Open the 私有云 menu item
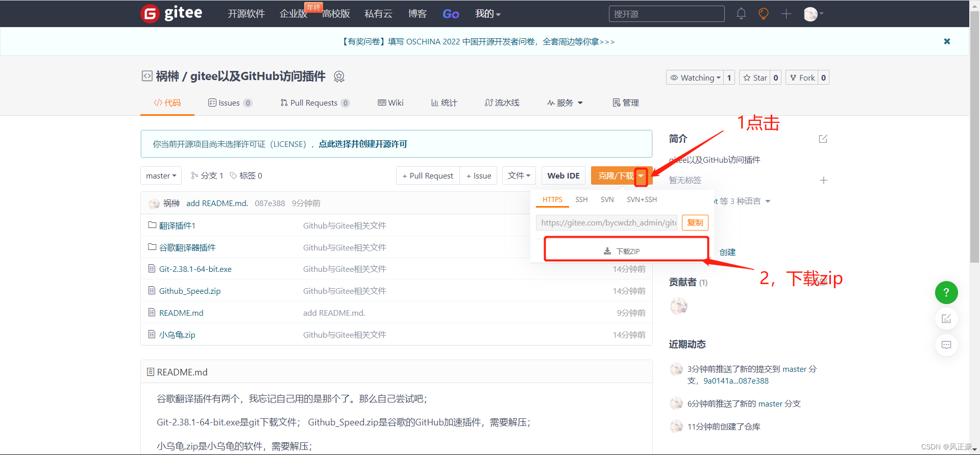 [378, 14]
